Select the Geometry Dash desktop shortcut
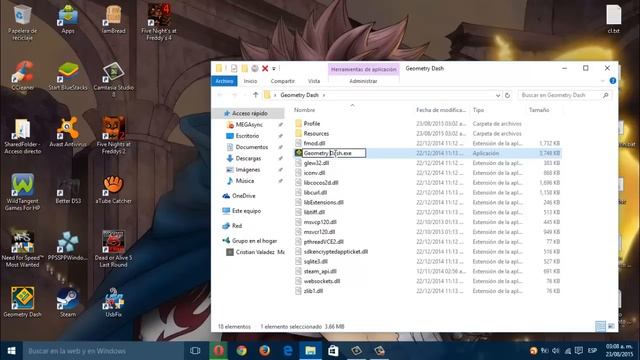640x360 pixels. (22, 302)
